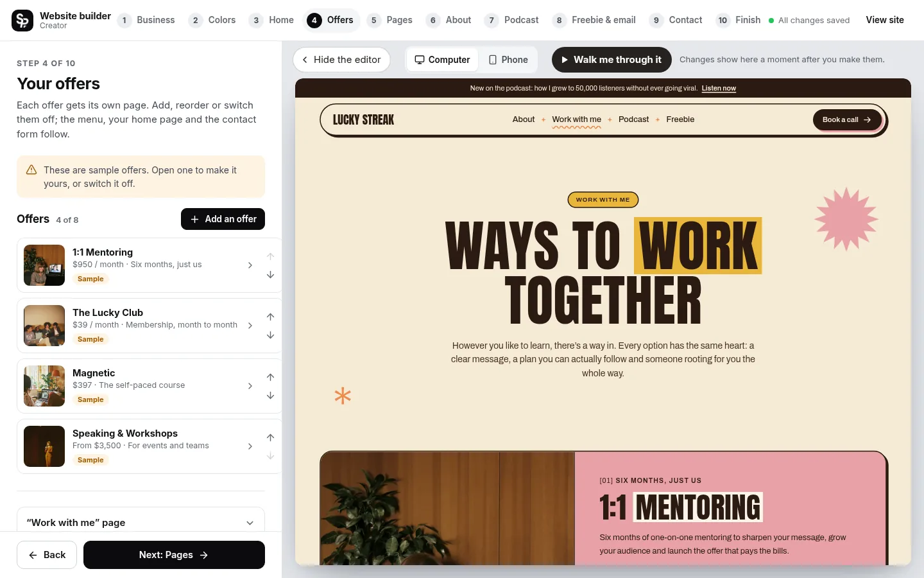The image size is (924, 578).
Task: Open Magnetic offer via chevron
Action: [x=250, y=386]
